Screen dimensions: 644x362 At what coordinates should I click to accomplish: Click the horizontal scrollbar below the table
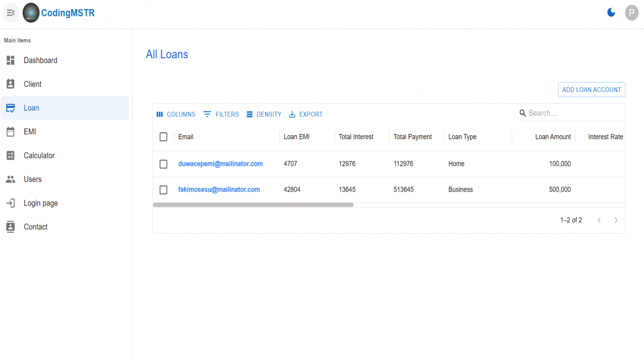tap(253, 205)
